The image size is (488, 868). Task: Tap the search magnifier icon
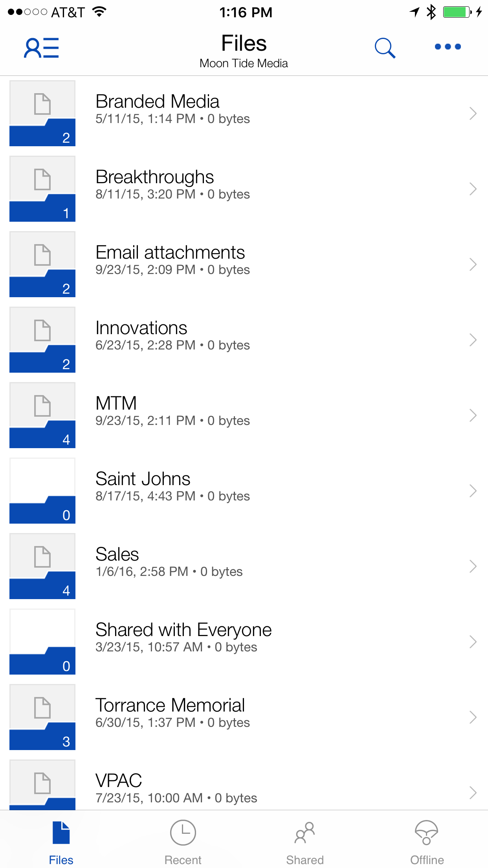coord(385,48)
